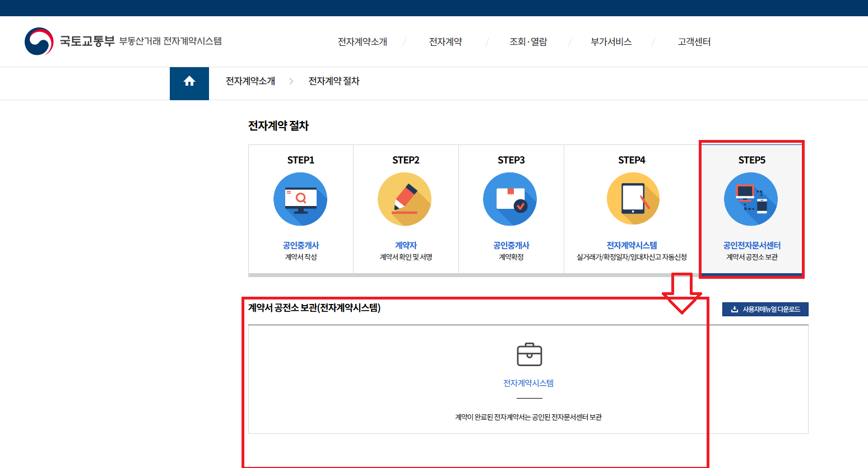Click the briefcase icon above 전자계약시스템

coord(530,354)
